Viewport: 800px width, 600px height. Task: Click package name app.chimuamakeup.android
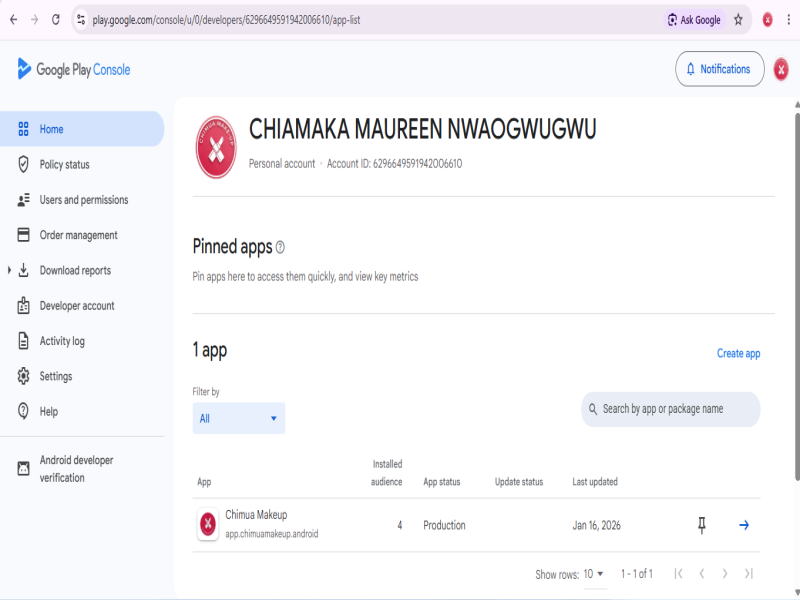(272, 534)
